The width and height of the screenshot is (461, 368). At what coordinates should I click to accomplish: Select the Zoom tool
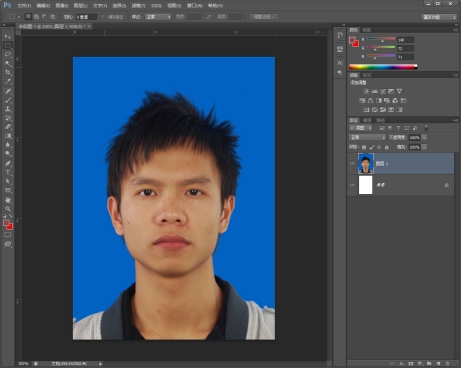point(8,209)
